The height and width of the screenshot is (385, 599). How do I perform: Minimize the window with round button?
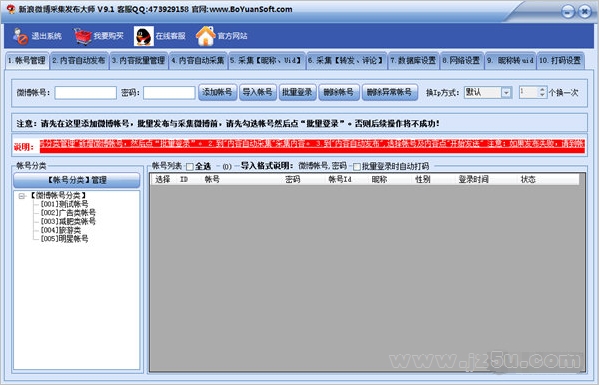click(x=568, y=12)
